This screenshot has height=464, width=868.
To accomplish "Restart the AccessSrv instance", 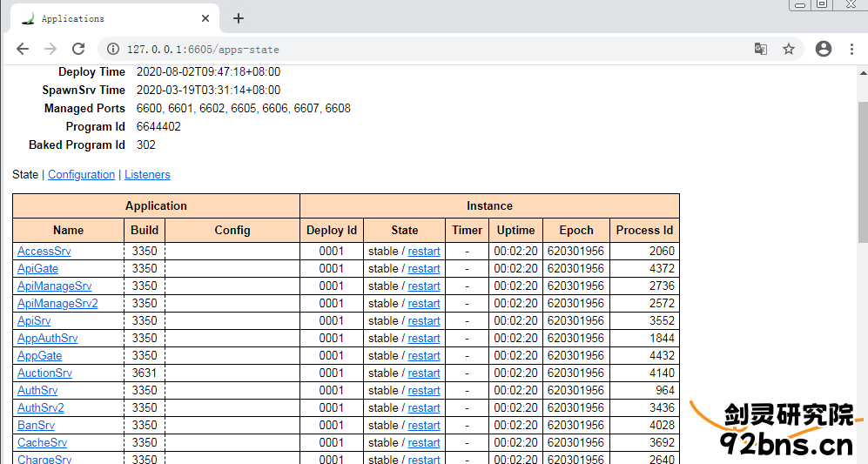I will [x=424, y=251].
